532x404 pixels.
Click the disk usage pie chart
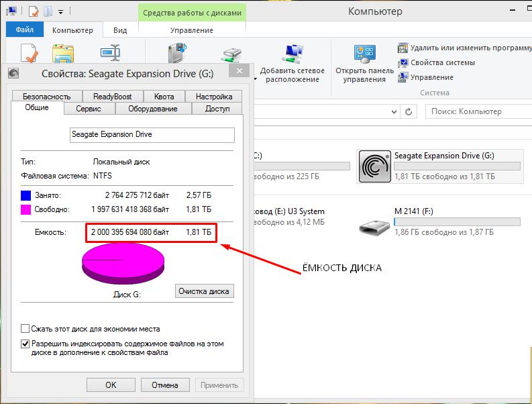[123, 264]
